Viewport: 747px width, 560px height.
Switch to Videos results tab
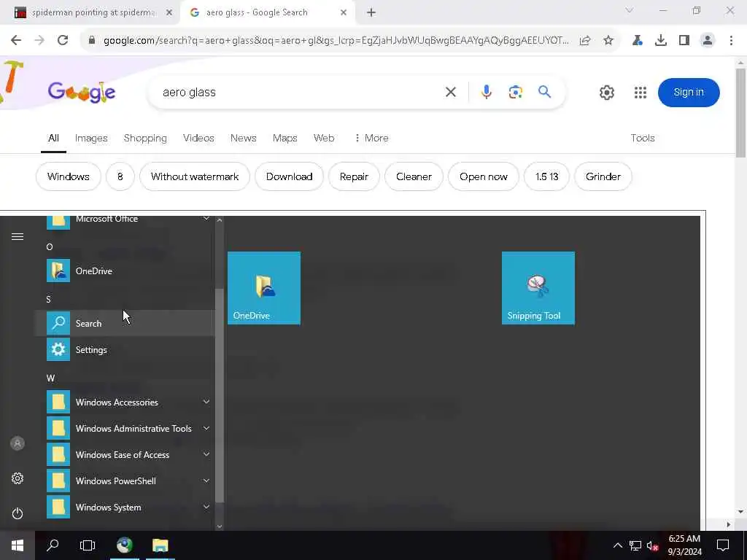pos(198,138)
